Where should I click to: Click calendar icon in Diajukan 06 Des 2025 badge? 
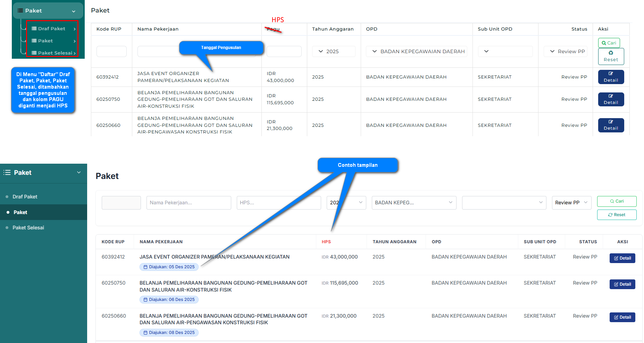tap(145, 300)
